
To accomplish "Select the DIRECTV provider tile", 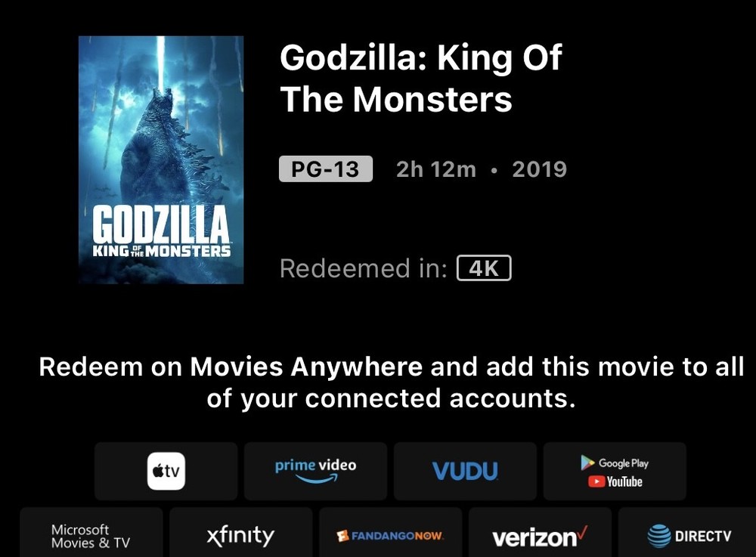I will tap(689, 536).
